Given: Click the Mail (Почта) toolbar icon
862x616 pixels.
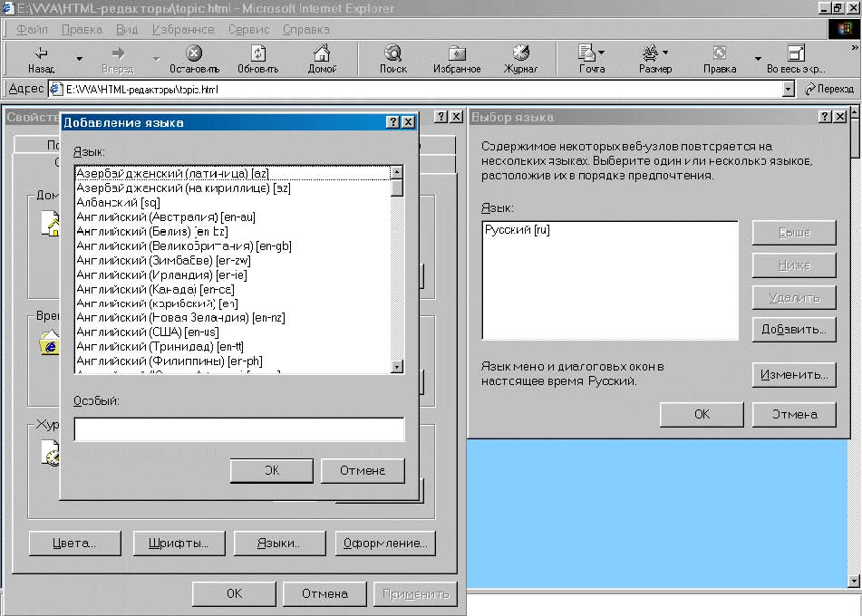Looking at the screenshot, I should pyautogui.click(x=586, y=53).
